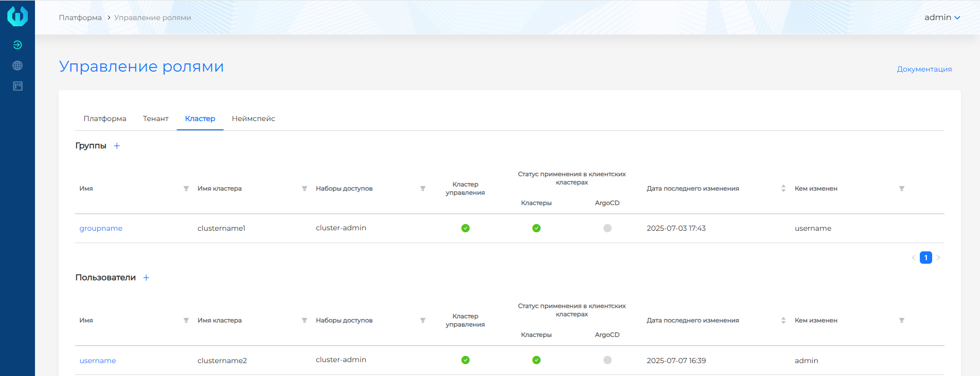
Task: Add a new user with plus icon
Action: pos(146,278)
